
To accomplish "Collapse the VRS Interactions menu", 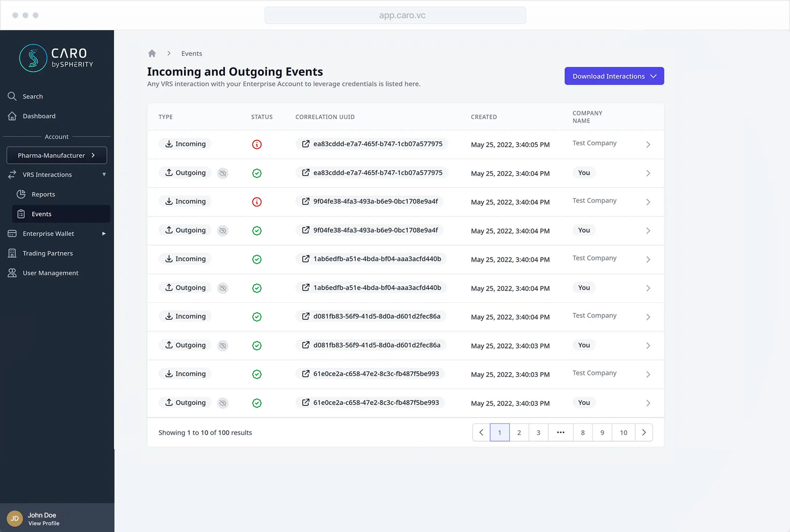I will pos(104,174).
